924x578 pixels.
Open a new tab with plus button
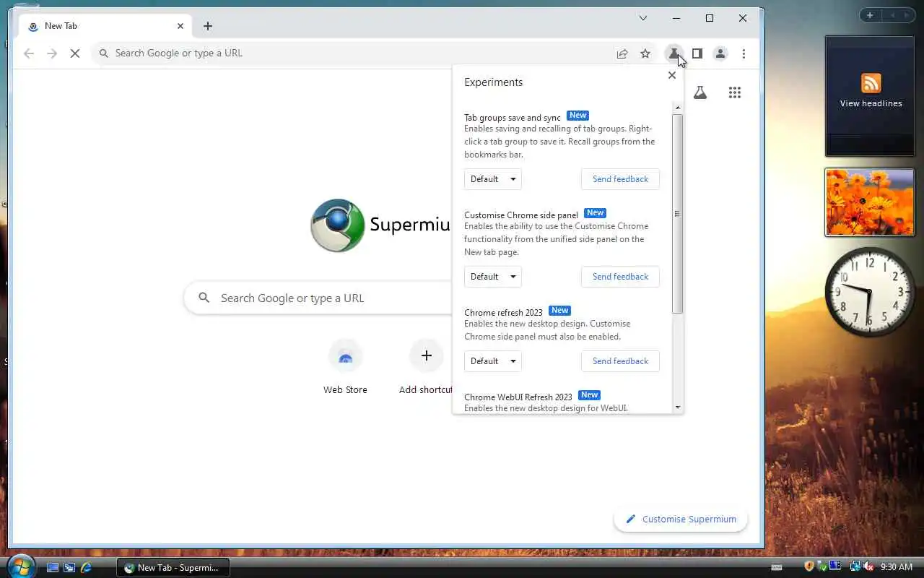[208, 26]
